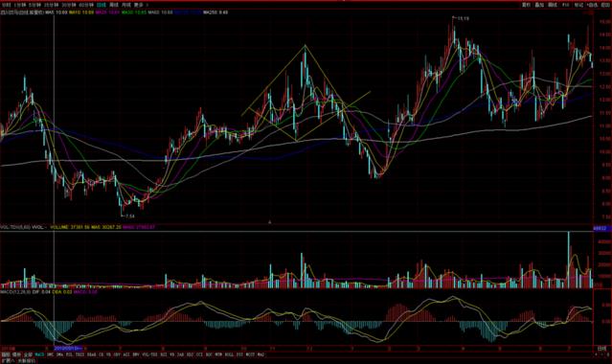Click the 15.19 highest price label
This screenshot has height=364, width=612.
(463, 18)
